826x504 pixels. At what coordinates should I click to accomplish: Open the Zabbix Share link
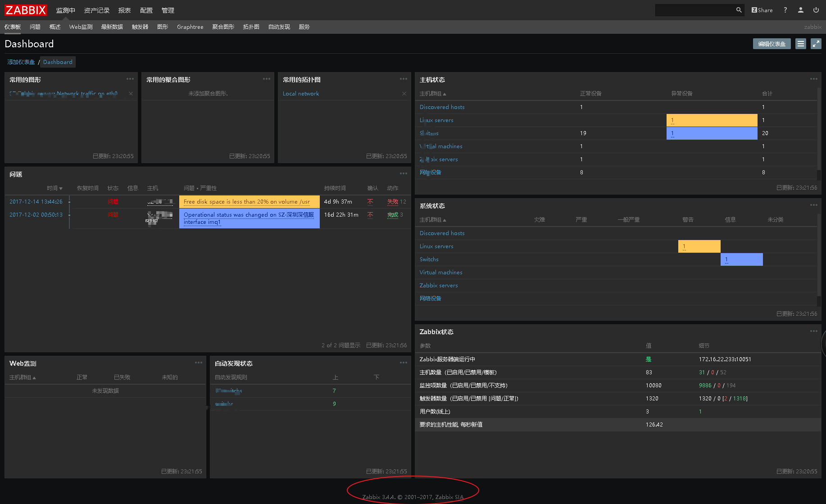[762, 10]
